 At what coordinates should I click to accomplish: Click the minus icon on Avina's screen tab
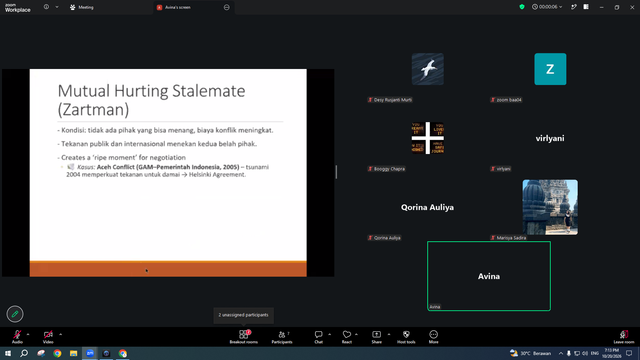coord(227,7)
